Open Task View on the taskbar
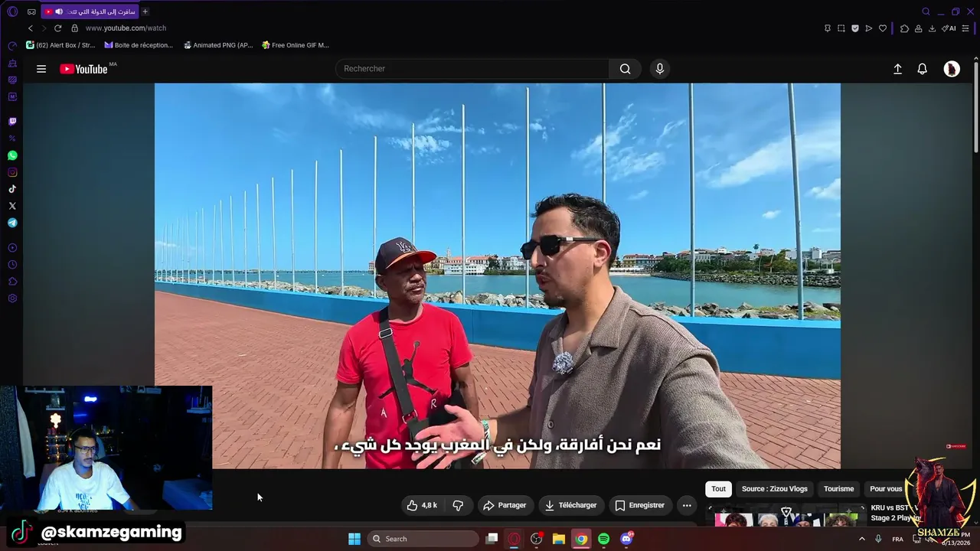This screenshot has height=551, width=980. (492, 539)
